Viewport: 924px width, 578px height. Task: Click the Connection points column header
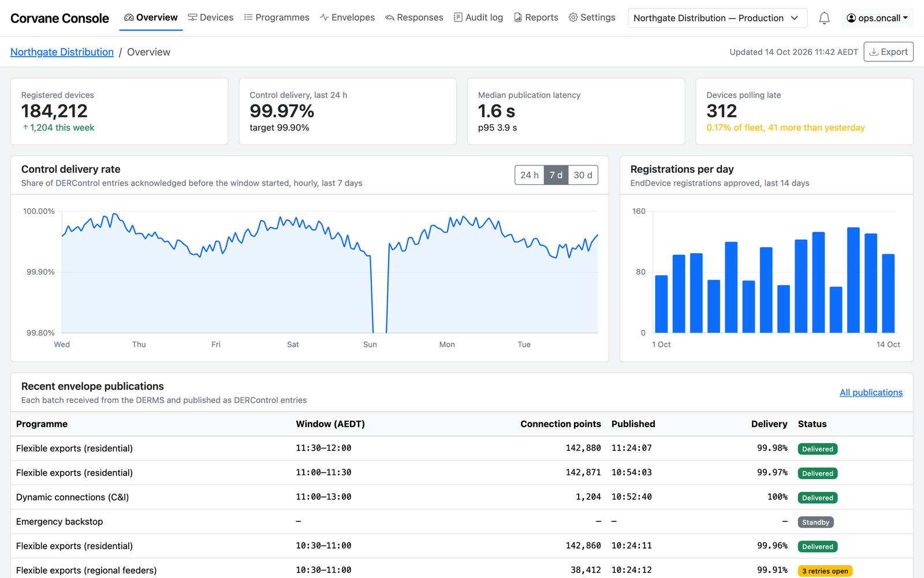pos(561,424)
